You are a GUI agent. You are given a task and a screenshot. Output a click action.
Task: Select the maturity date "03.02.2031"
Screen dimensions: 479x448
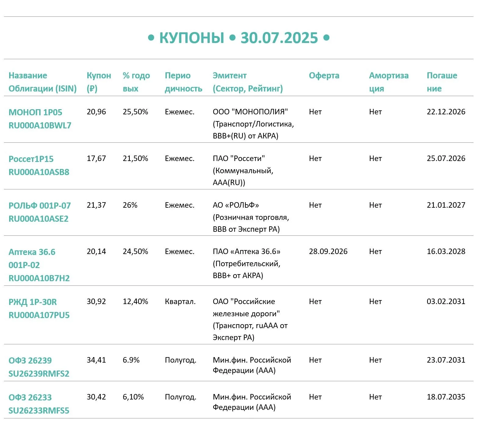pos(446,302)
